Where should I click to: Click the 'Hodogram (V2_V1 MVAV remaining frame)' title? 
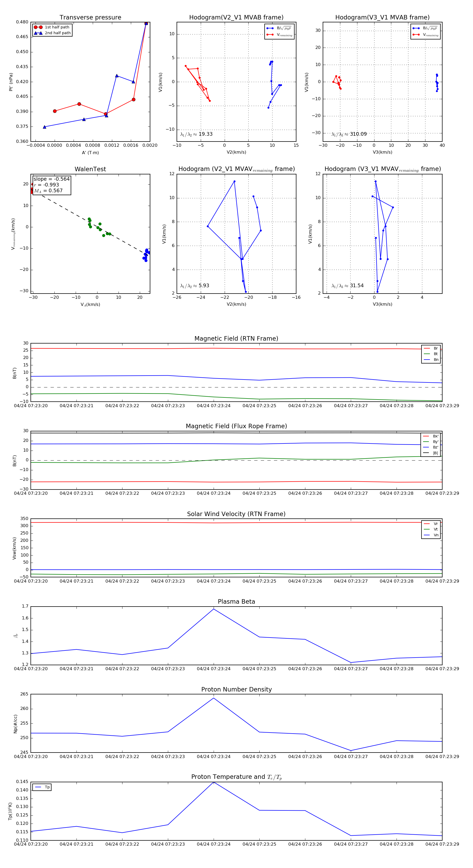click(x=236, y=169)
